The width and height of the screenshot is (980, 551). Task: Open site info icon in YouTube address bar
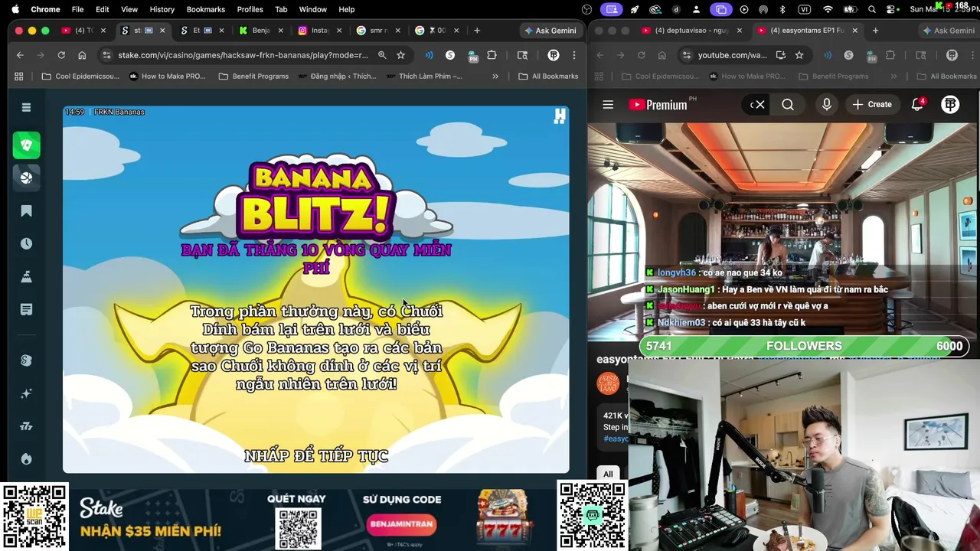click(x=686, y=55)
